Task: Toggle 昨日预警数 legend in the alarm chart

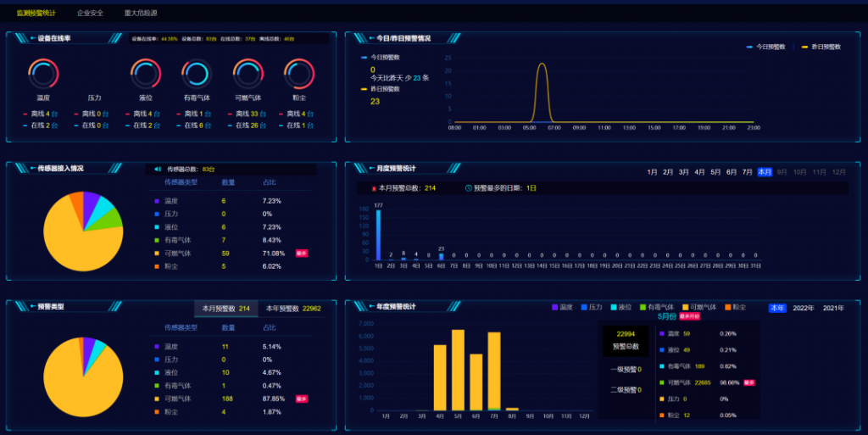Action: 821,47
